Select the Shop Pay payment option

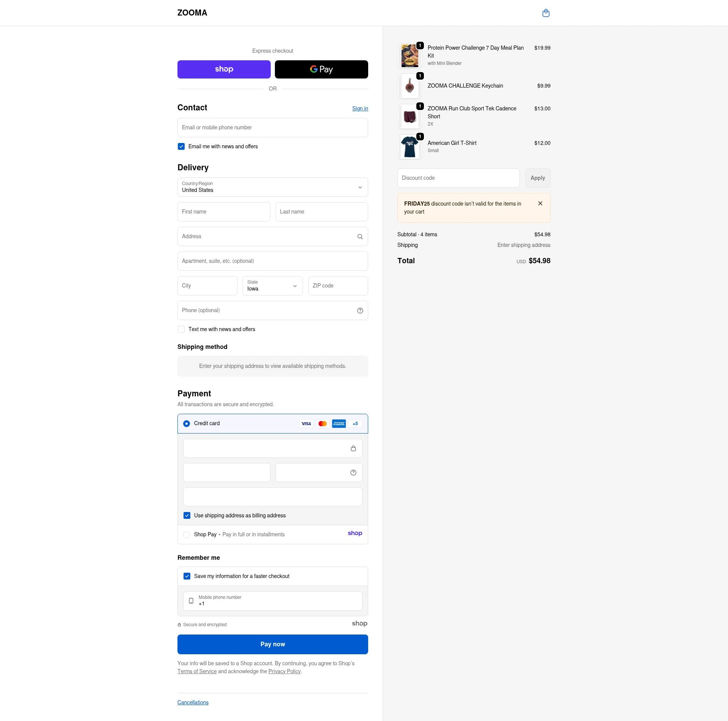point(187,534)
